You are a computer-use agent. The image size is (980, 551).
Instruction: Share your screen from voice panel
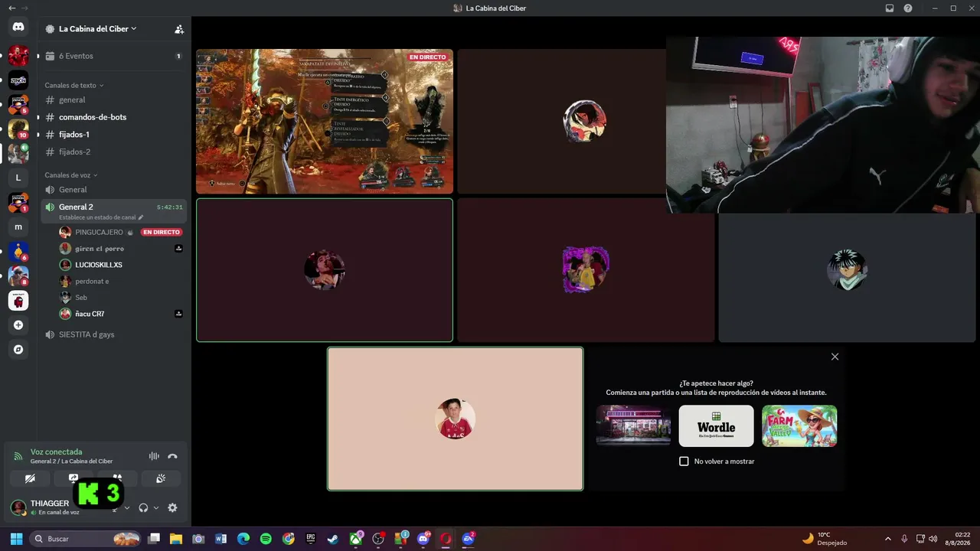click(x=73, y=478)
